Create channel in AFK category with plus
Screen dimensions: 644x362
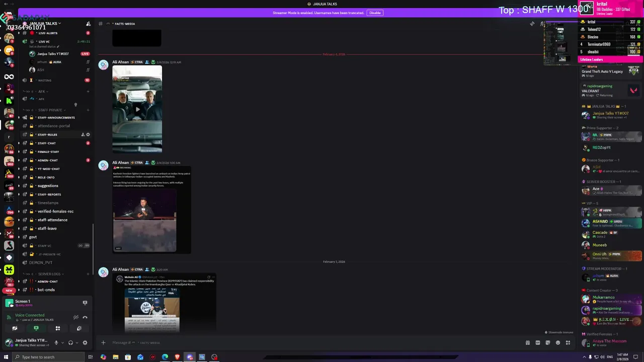tap(88, 92)
